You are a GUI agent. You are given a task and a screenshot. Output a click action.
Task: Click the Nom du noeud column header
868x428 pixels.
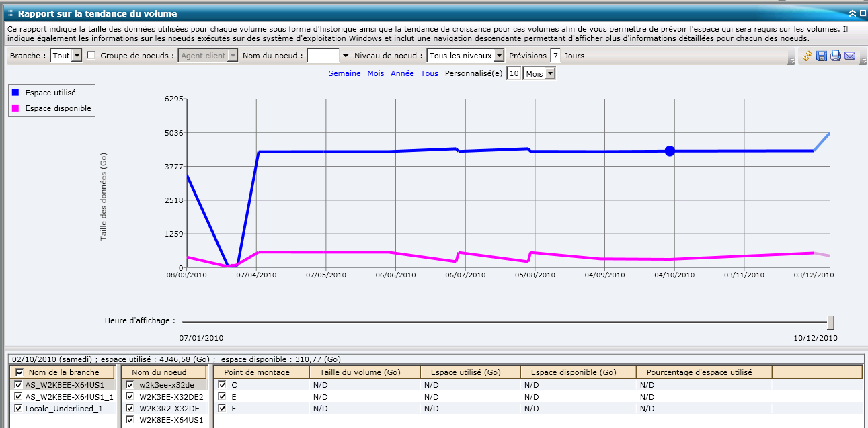[163, 372]
